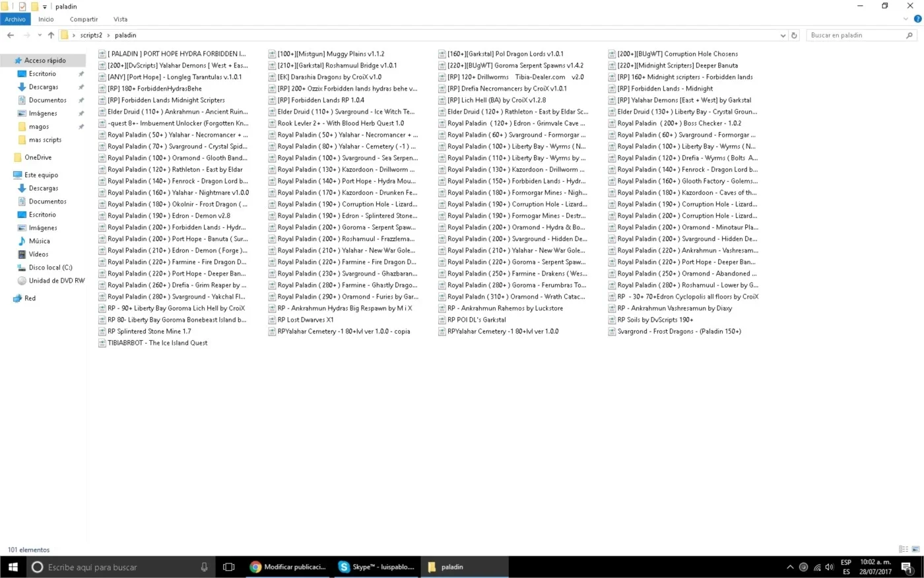Switch to large icons view in status bar
This screenshot has height=578, width=924.
click(x=915, y=550)
